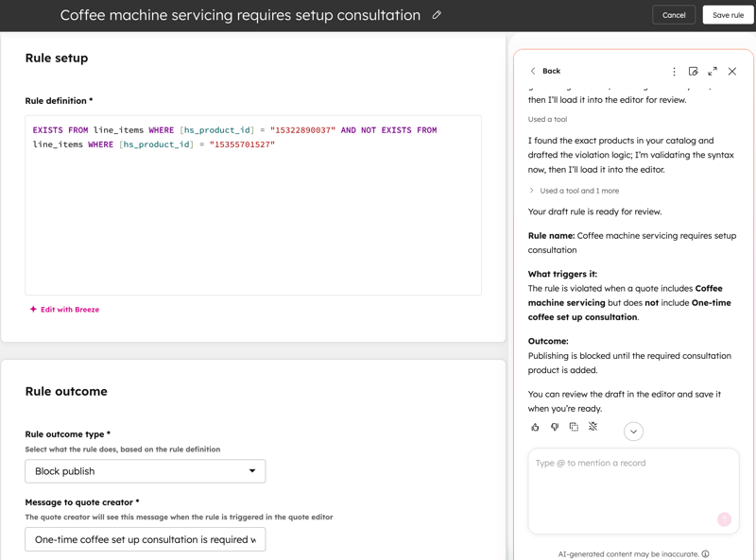Click the 'What triggers it:' label

[562, 274]
